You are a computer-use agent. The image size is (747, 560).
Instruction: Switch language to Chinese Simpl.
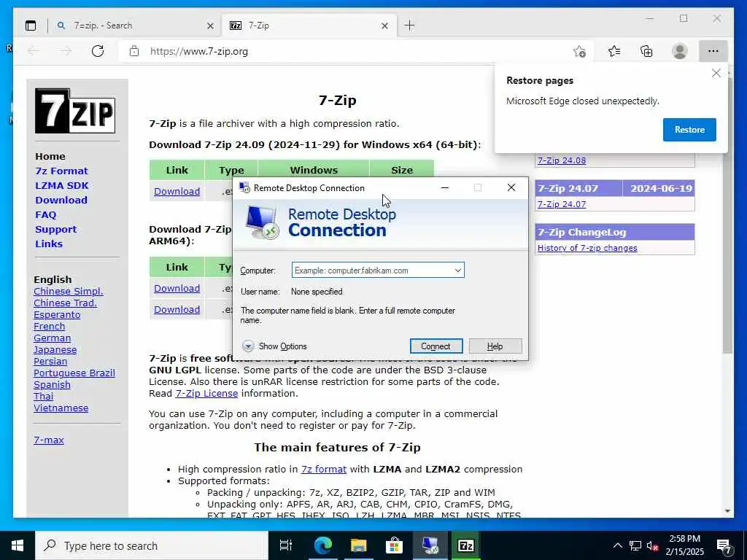pos(68,291)
